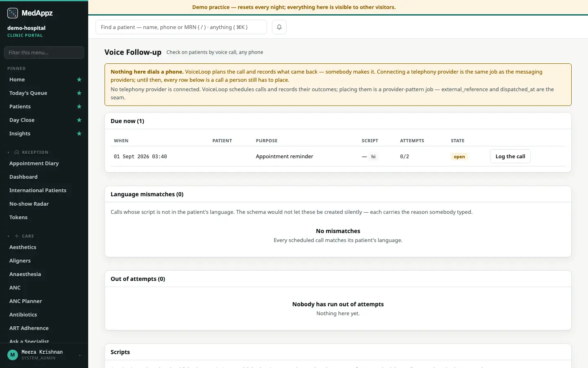Open ANC Planner

(26, 301)
